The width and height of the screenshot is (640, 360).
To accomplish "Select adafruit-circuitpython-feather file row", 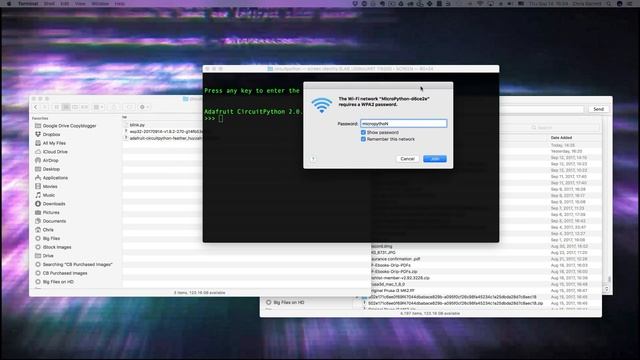I will point(163,138).
